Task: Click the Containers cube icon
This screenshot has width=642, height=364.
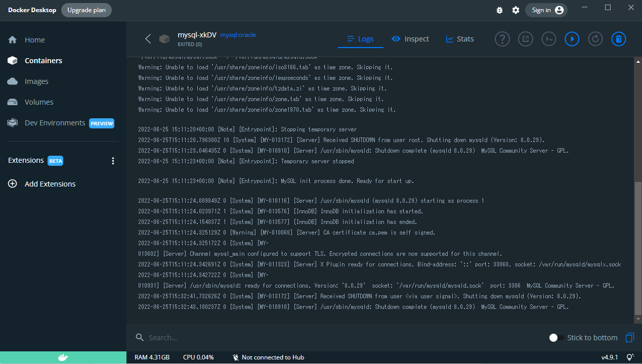Action: pyautogui.click(x=13, y=61)
